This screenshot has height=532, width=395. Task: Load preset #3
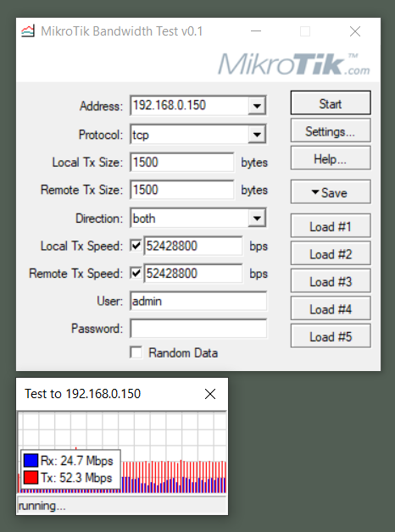pyautogui.click(x=331, y=281)
